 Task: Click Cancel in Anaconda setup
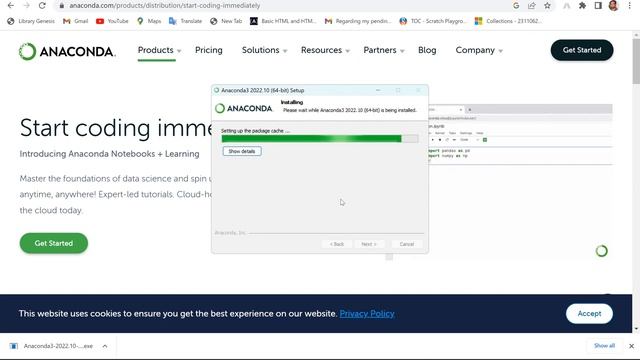pos(407,244)
